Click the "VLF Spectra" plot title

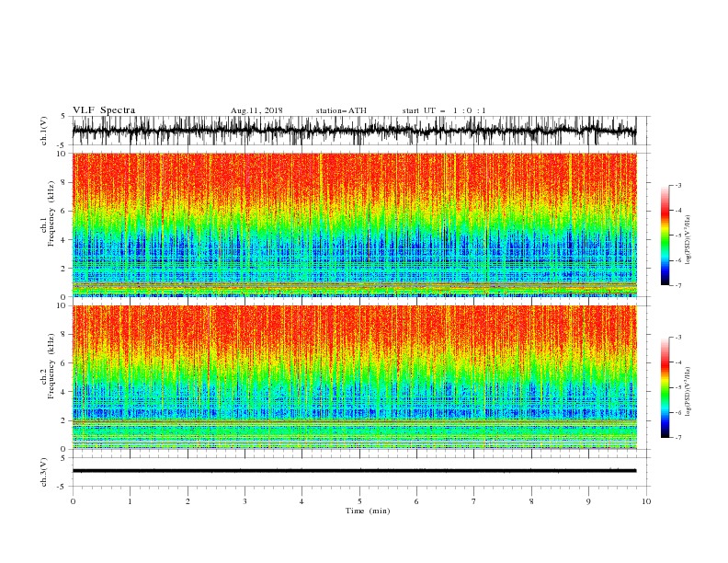point(104,110)
